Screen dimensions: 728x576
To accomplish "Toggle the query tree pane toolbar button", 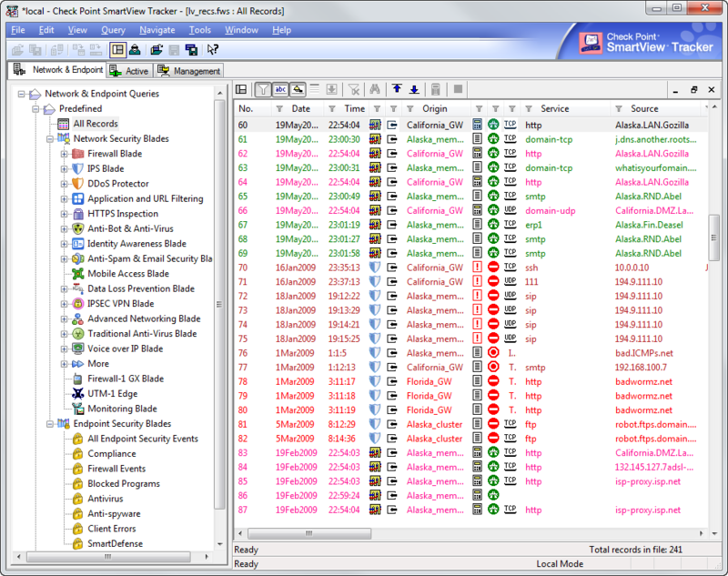I will point(117,50).
